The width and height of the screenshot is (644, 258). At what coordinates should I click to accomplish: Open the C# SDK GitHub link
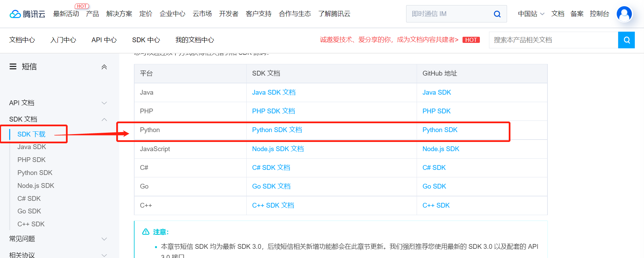click(434, 168)
